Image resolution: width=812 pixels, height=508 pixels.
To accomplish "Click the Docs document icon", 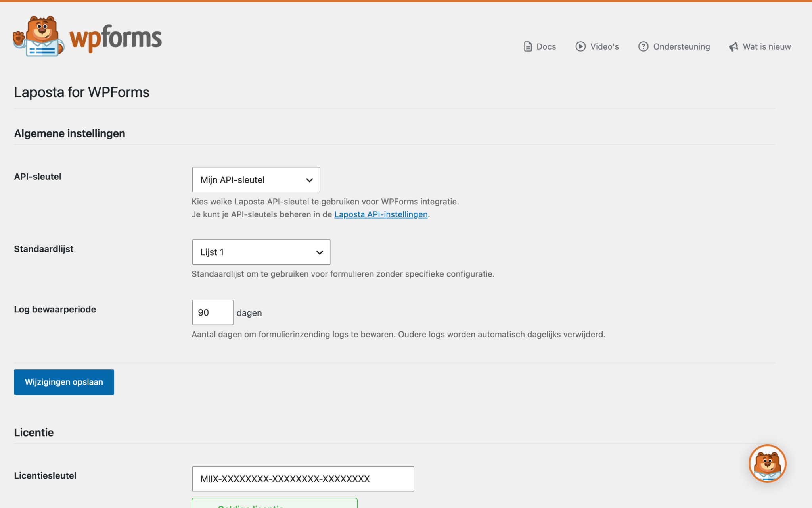I will [528, 46].
